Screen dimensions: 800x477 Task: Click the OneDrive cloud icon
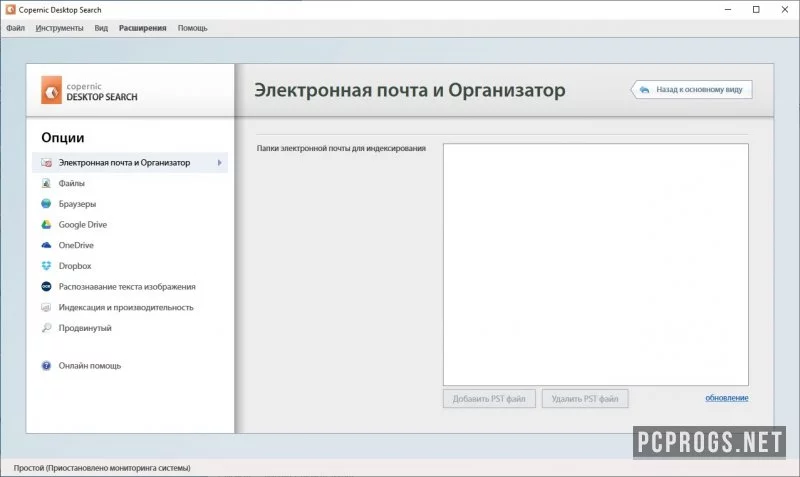46,245
